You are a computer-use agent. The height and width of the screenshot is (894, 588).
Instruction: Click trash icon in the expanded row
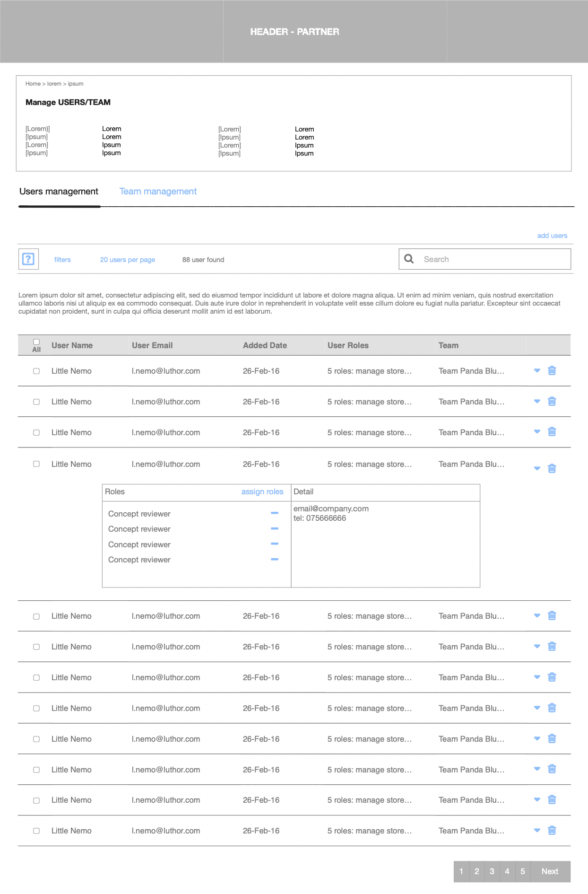click(x=552, y=468)
